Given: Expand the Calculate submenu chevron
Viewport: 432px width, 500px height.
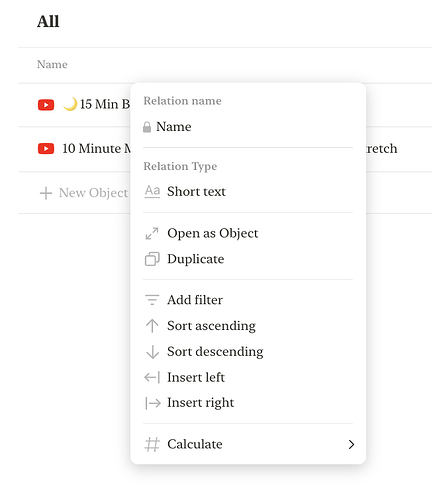Looking at the screenshot, I should click(351, 444).
